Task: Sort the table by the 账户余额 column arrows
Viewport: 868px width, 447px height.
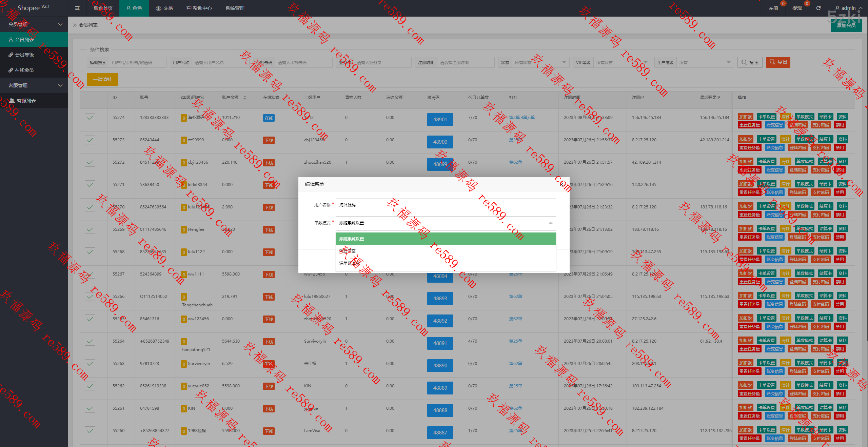Action: click(244, 98)
